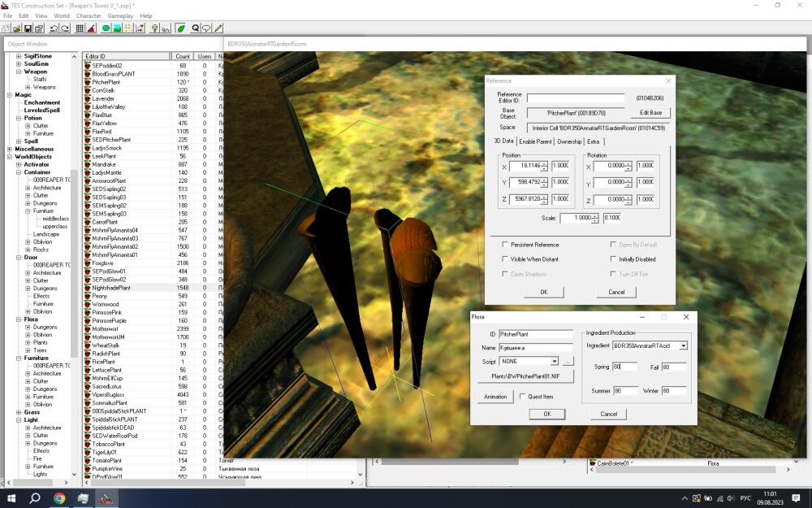Expand the SoulGem tree node

click(19, 63)
